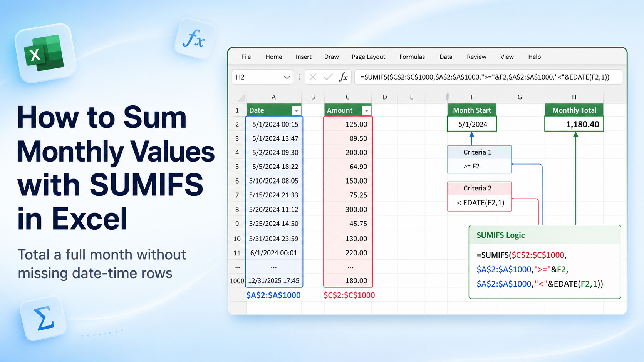The height and width of the screenshot is (362, 644).
Task: Click Month Start cell 5/1/2024
Action: pos(472,124)
